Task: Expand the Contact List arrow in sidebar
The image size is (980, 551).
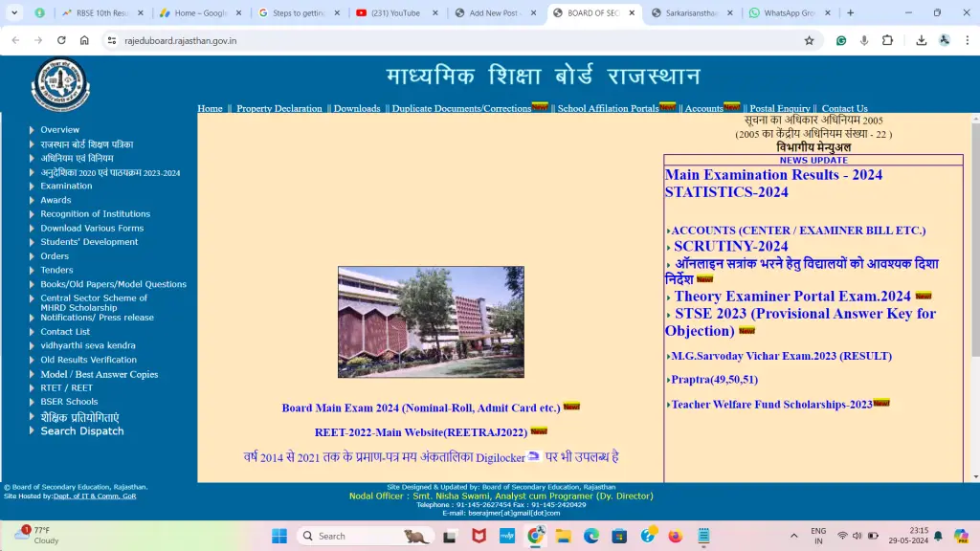Action: tap(32, 332)
